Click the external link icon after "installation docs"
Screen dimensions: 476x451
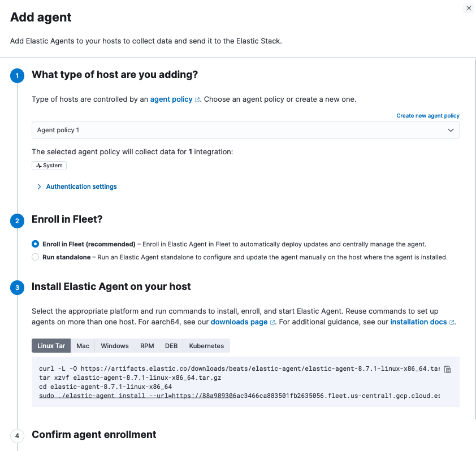[452, 321]
